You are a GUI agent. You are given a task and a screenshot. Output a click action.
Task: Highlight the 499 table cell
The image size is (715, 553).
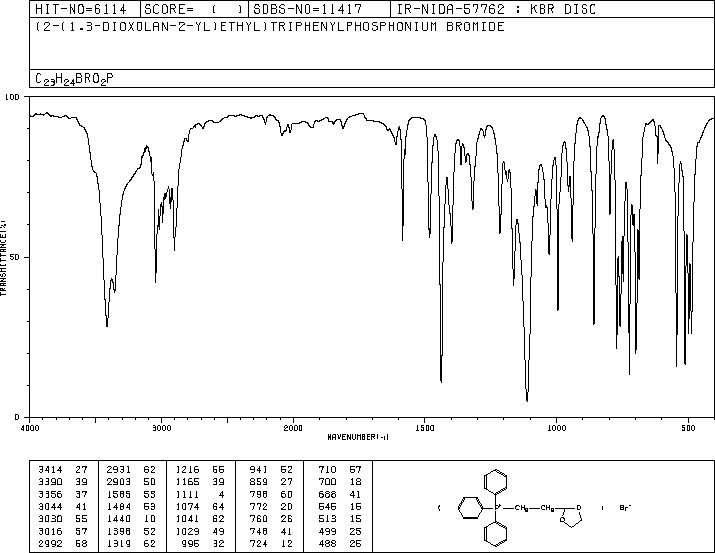point(327,532)
